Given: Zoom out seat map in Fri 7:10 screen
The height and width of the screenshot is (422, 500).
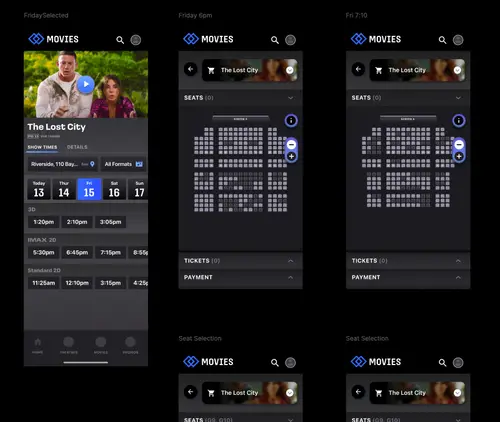Looking at the screenshot, I should point(459,145).
